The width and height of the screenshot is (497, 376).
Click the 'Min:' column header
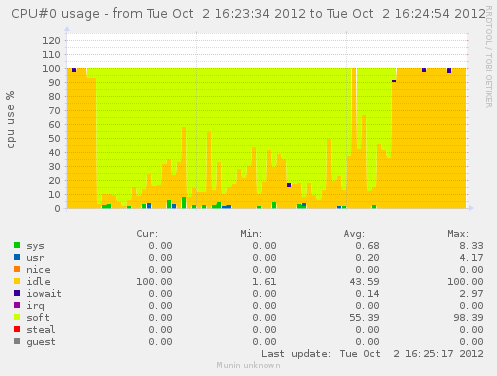click(x=251, y=234)
